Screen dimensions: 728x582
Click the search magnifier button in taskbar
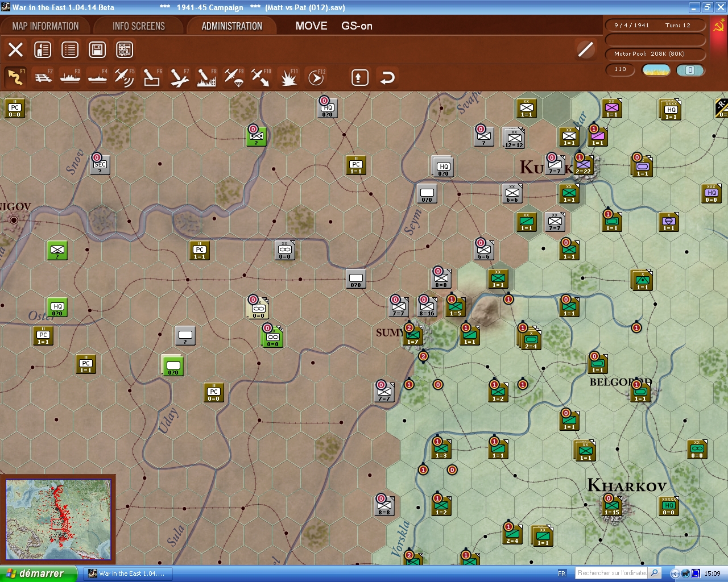(x=655, y=573)
